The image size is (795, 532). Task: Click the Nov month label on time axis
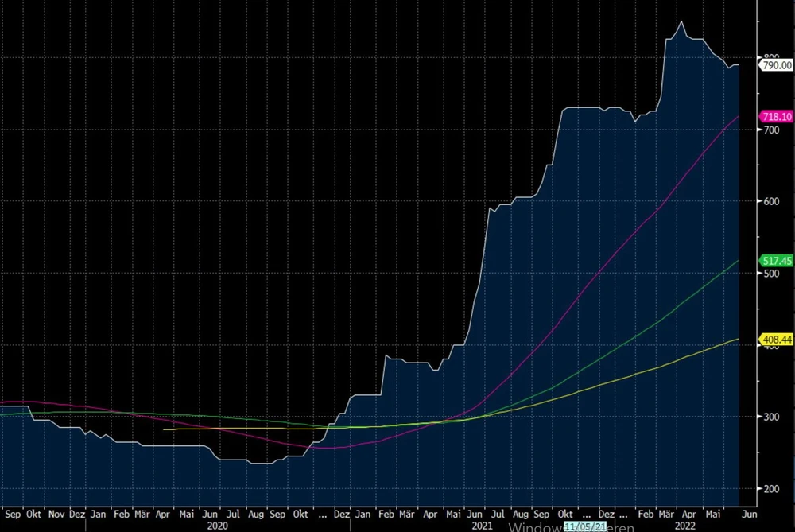pyautogui.click(x=56, y=515)
